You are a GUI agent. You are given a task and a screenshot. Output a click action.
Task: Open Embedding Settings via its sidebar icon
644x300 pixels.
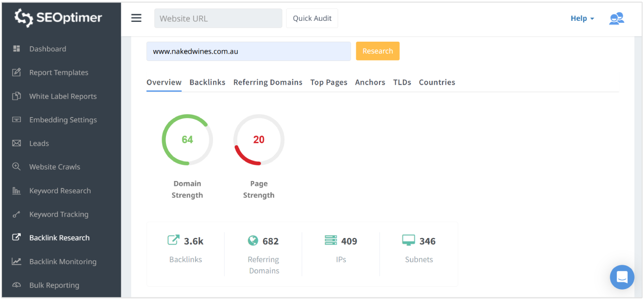point(17,120)
